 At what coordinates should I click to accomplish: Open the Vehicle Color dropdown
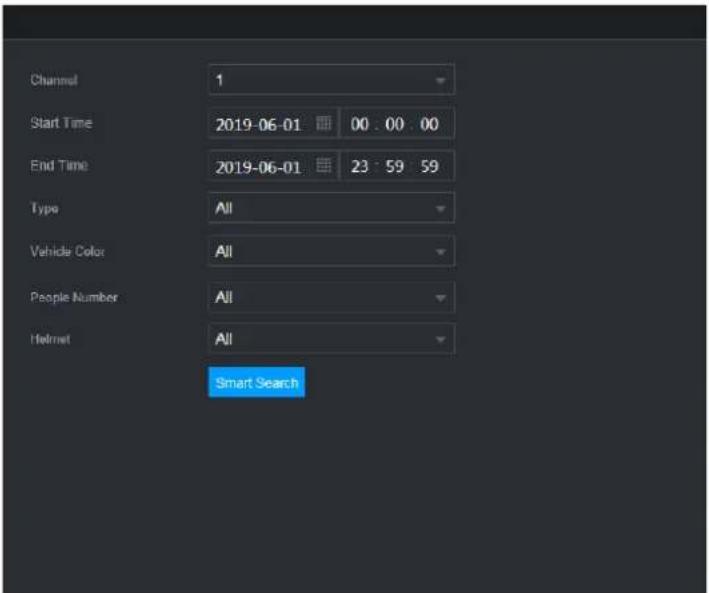[x=331, y=251]
